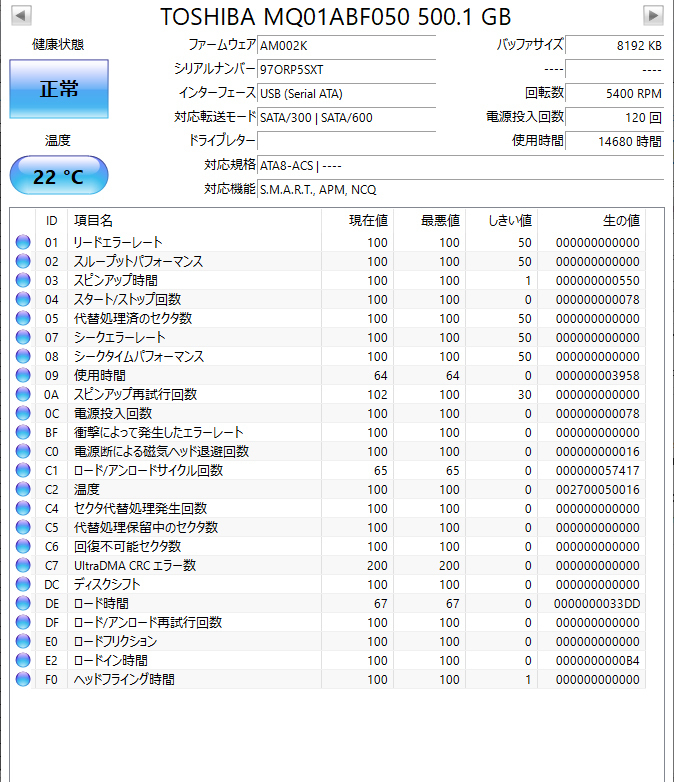The width and height of the screenshot is (674, 782).
Task: Click the しきい値 column header
Action: 501,220
